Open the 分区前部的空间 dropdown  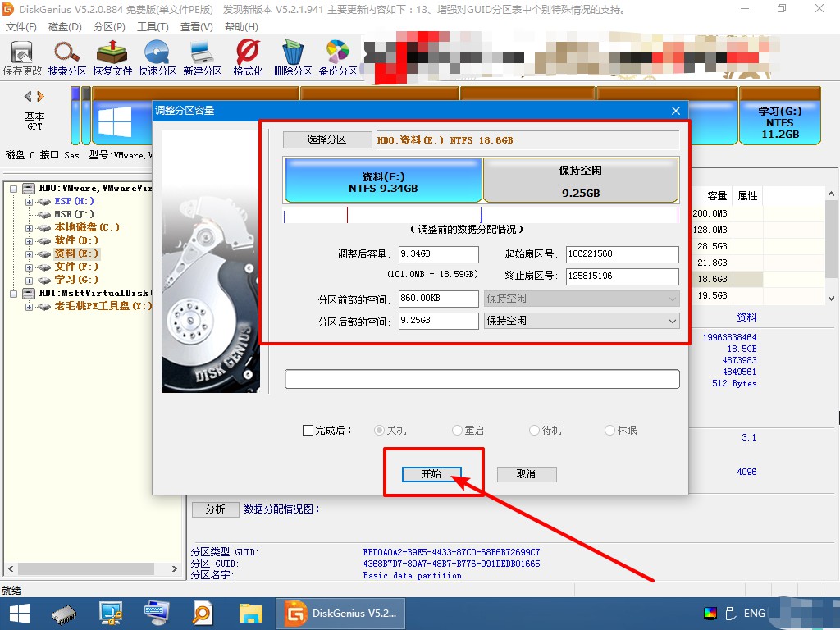[x=582, y=299]
